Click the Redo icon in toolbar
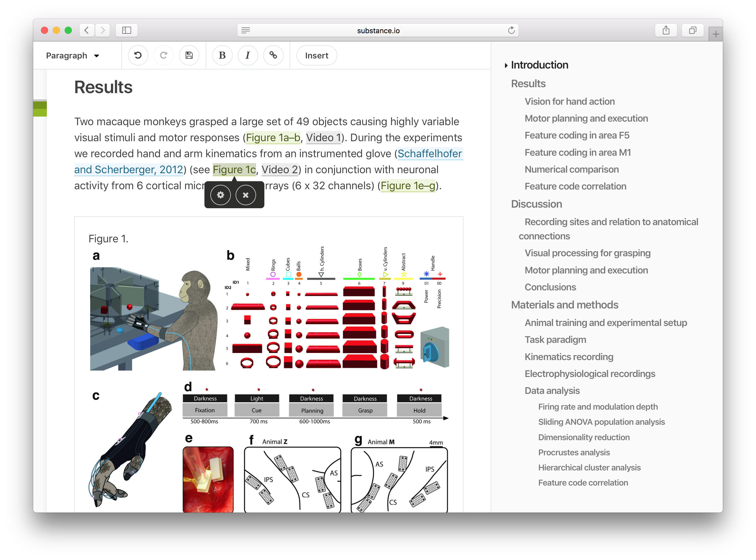 tap(163, 55)
